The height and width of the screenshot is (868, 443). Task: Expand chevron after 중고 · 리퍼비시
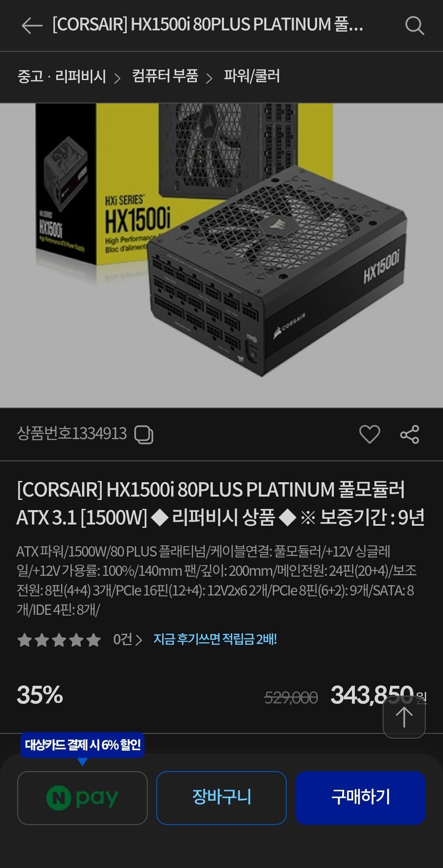coord(117,78)
